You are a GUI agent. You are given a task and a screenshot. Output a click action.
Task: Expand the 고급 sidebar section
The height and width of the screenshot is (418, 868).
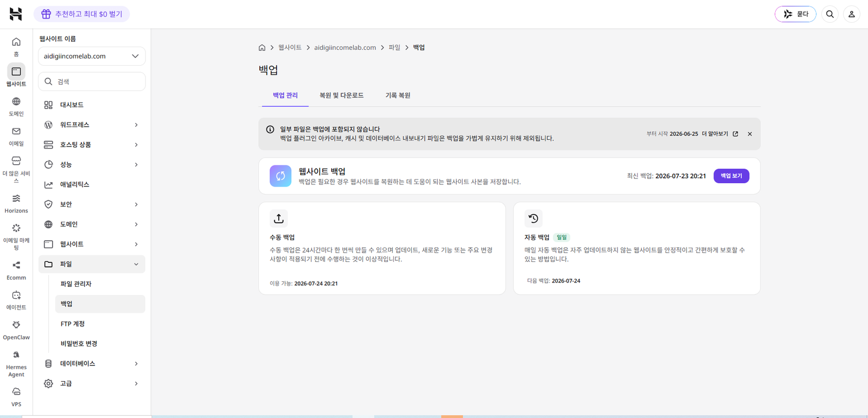[x=92, y=384]
